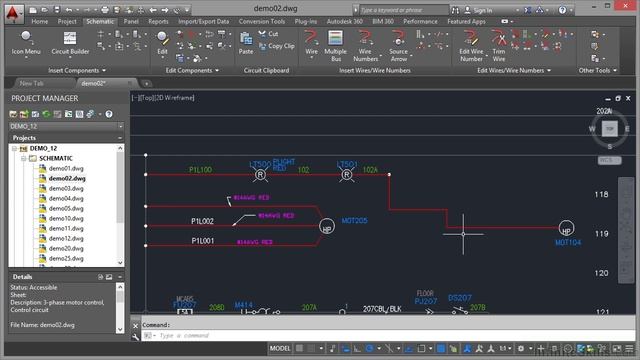640x360 pixels.
Task: Switch to the Reports ribbon tab
Action: (x=158, y=21)
